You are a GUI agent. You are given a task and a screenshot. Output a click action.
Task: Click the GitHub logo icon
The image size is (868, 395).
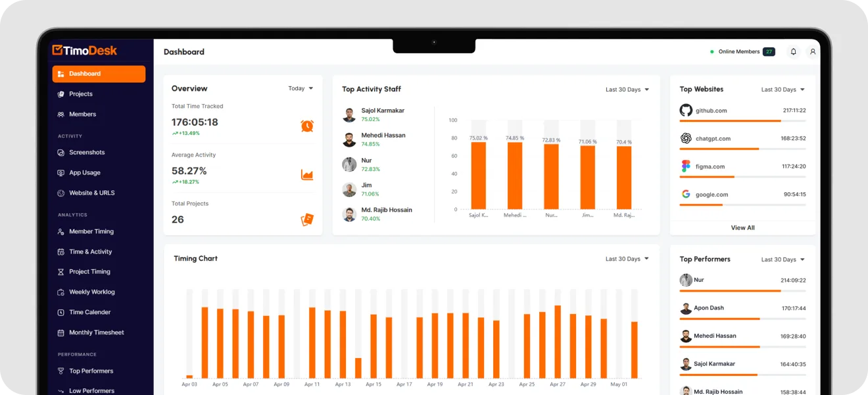tap(686, 111)
